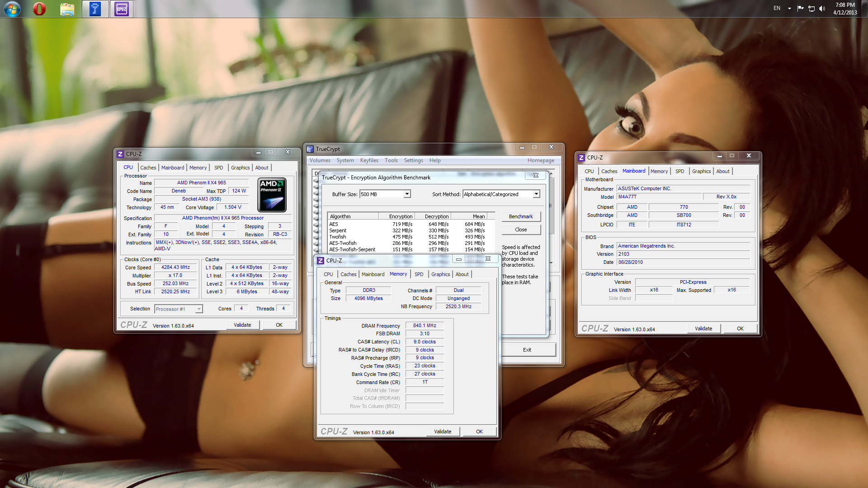Open the Opera browser from the taskbar
The width and height of the screenshot is (868, 488).
coord(39,9)
